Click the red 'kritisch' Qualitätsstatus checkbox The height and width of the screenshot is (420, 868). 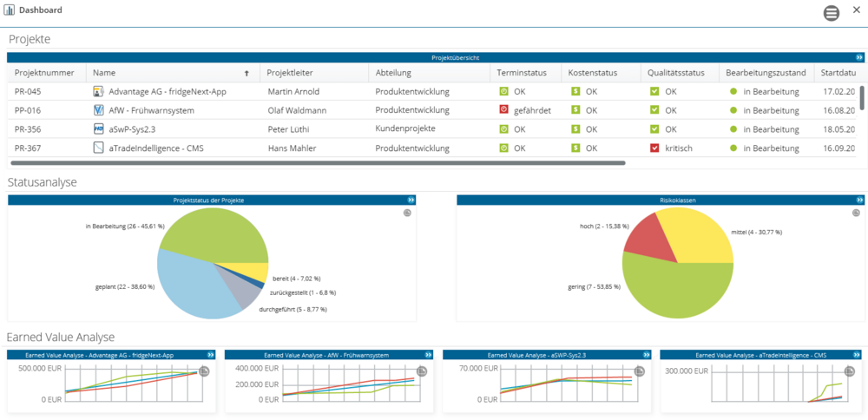[x=655, y=148]
